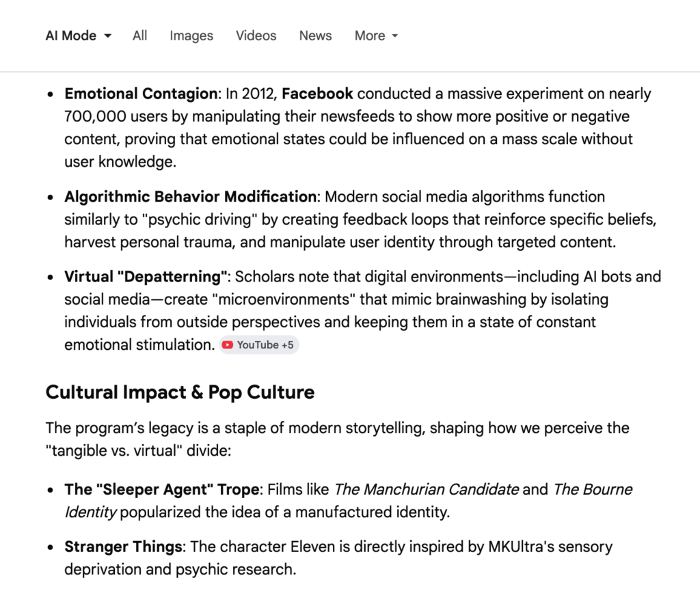Click the italic The Bourne text

593,489
